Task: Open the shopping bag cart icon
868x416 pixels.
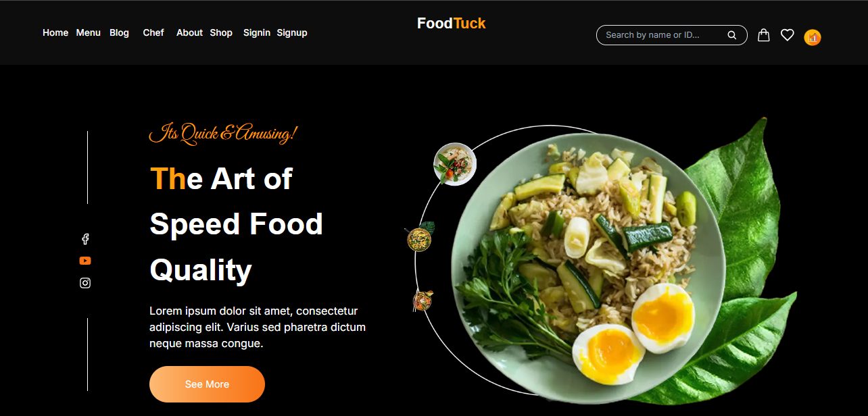Action: [763, 35]
